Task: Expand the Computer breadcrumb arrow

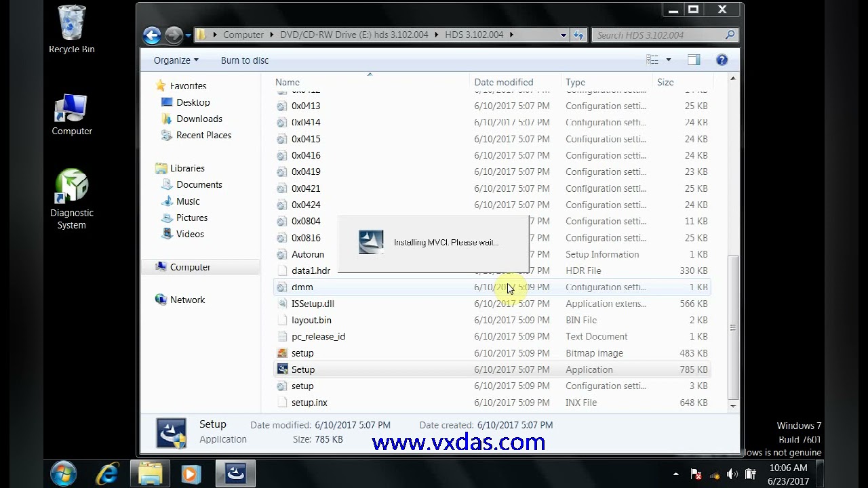Action: (273, 35)
